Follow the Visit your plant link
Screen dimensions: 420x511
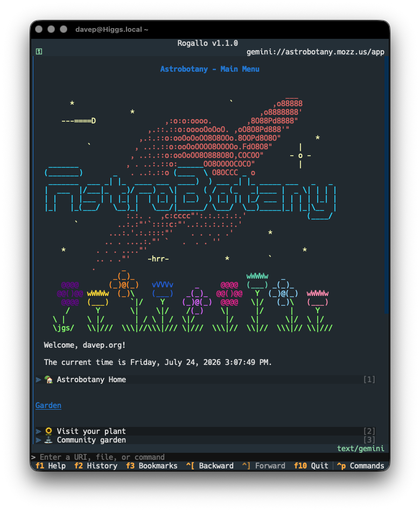(92, 431)
